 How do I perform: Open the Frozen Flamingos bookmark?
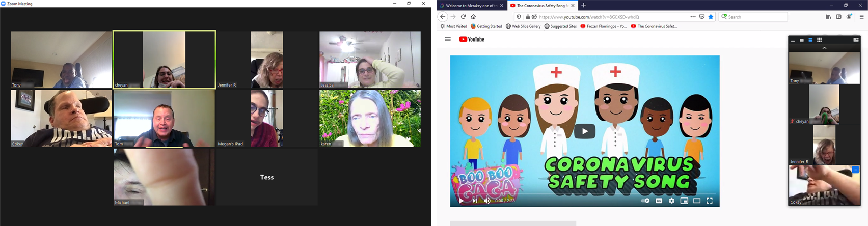click(x=604, y=26)
